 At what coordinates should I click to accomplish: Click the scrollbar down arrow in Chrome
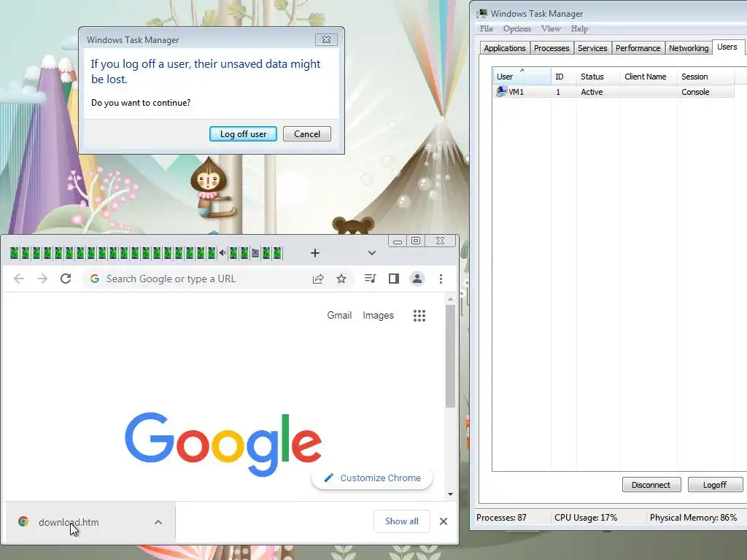(450, 494)
